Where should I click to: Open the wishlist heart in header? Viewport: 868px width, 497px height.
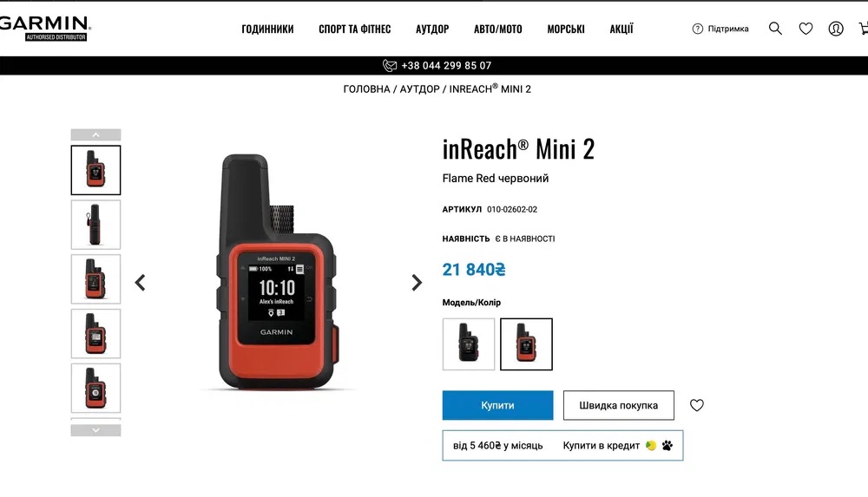806,29
